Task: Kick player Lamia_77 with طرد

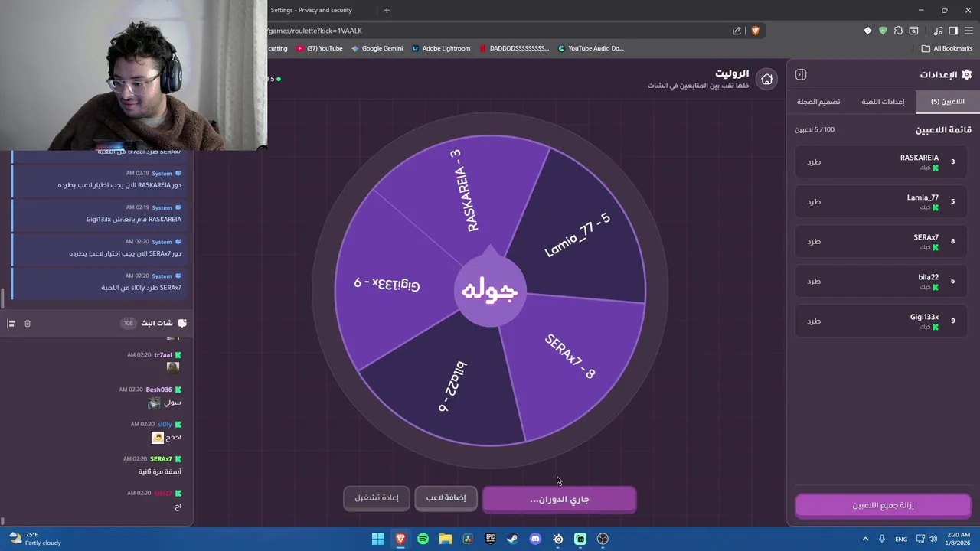Action: (x=814, y=201)
